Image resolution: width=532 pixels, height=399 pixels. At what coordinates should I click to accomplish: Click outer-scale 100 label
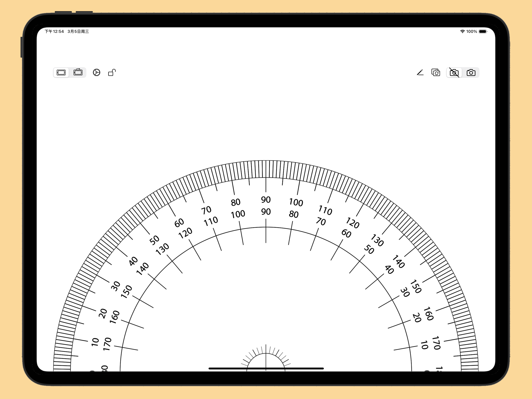click(296, 202)
